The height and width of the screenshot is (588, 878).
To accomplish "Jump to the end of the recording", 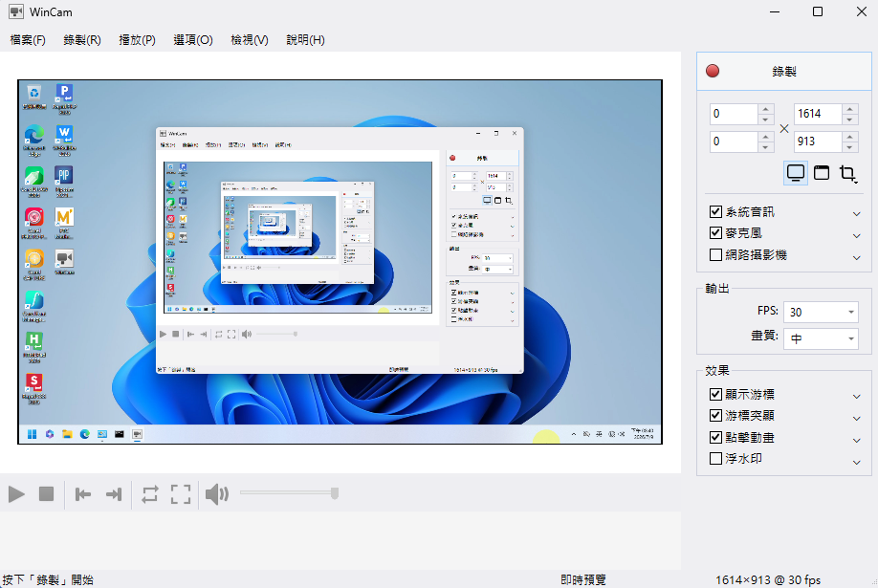I will pyautogui.click(x=114, y=494).
